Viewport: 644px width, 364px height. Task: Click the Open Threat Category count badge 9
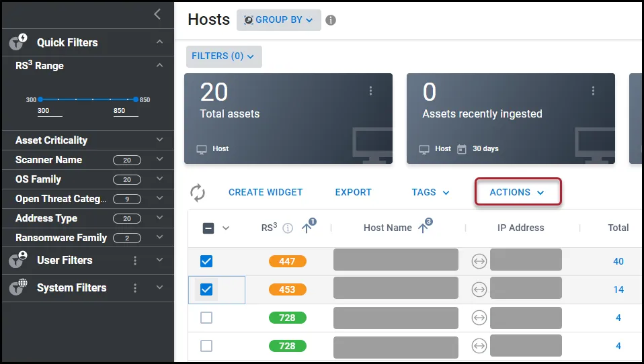point(127,199)
